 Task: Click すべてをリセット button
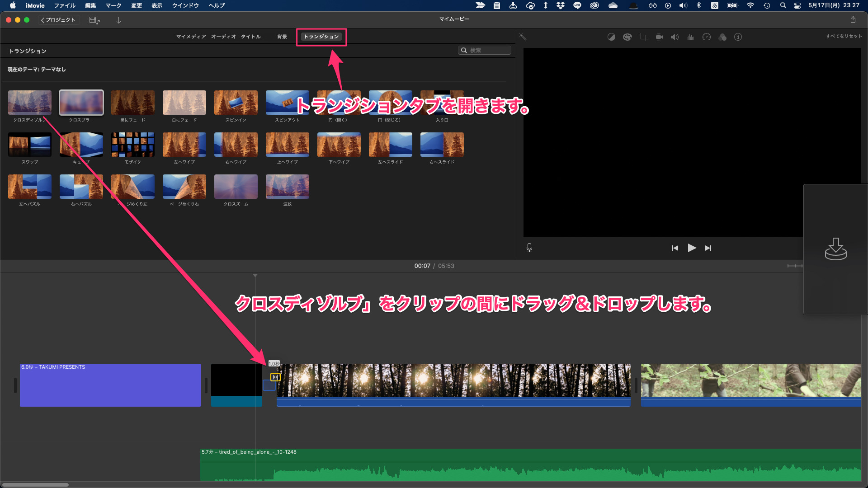coord(844,36)
